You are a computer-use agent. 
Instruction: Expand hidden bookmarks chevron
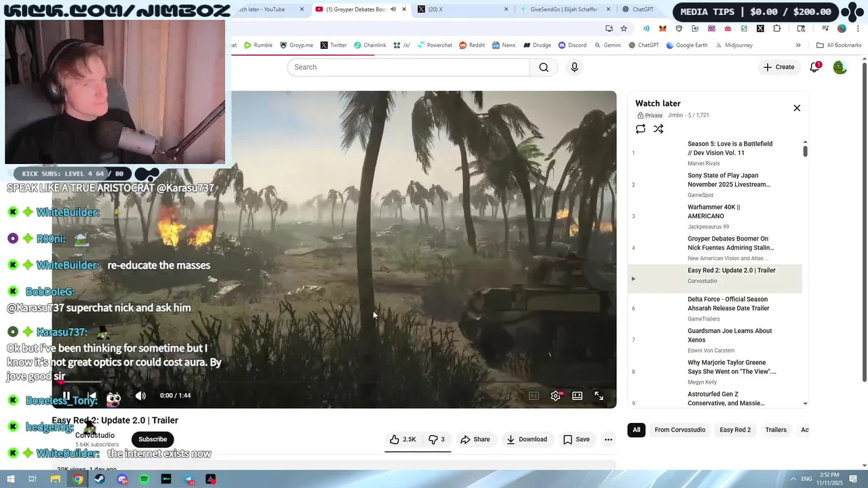coord(798,45)
